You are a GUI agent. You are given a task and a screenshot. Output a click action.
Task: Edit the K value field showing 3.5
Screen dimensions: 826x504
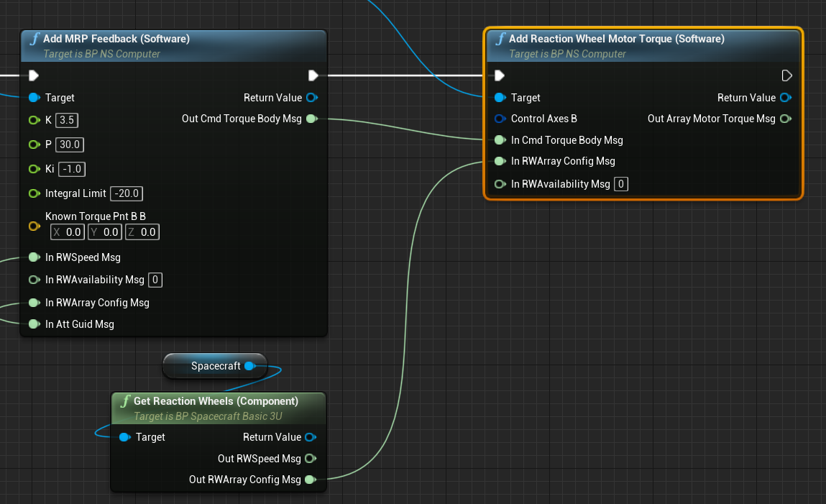[x=67, y=120]
